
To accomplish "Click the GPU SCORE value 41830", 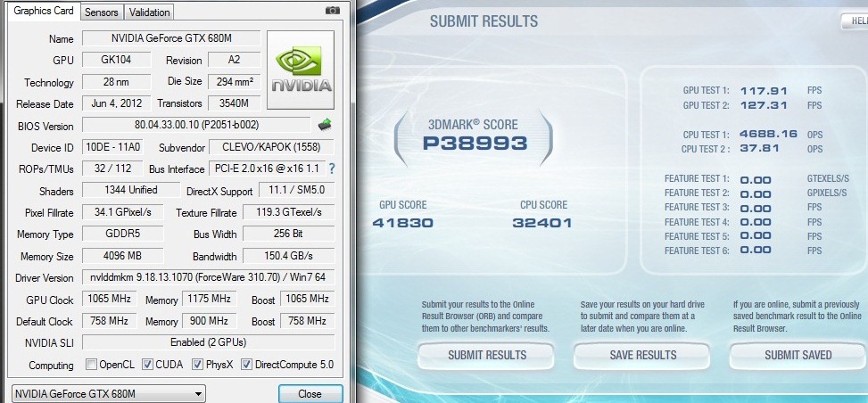I will [x=403, y=223].
